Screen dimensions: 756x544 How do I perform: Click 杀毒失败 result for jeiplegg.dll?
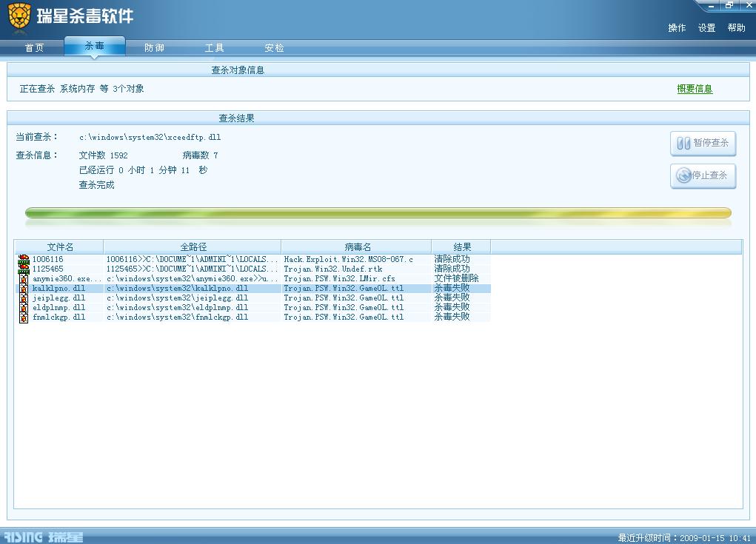pyautogui.click(x=452, y=298)
